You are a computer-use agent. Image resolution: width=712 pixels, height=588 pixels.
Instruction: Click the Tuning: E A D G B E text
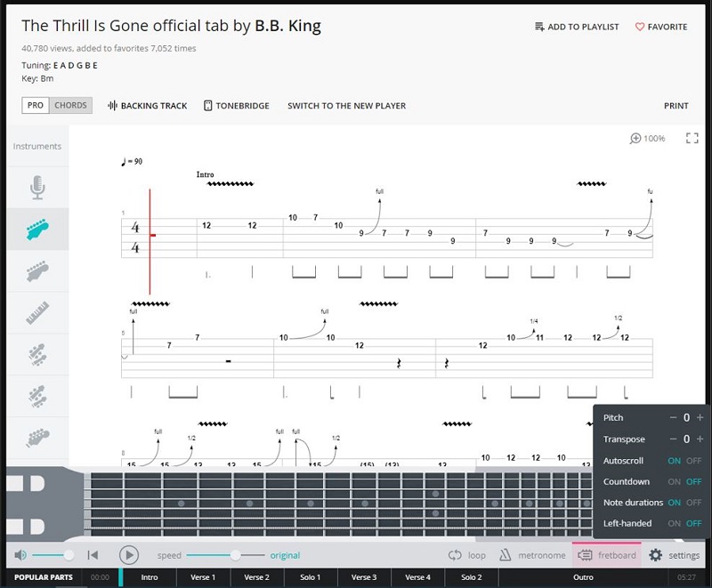coord(60,65)
